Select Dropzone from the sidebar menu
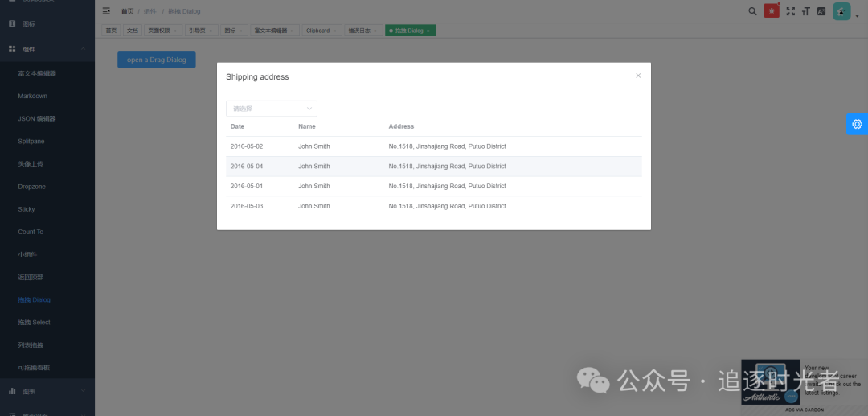Viewport: 868px width, 416px height. click(33, 187)
